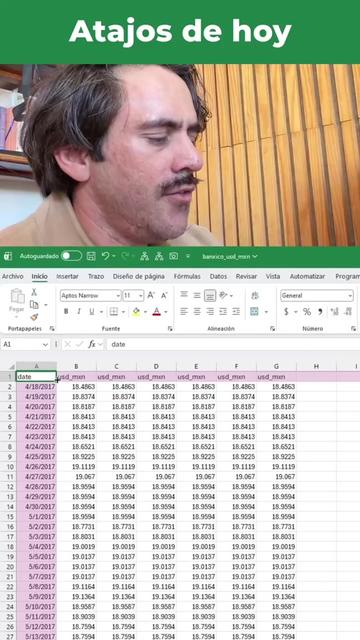Open the Portapapeles dialog launcher
The width and height of the screenshot is (360, 640).
coord(52,328)
